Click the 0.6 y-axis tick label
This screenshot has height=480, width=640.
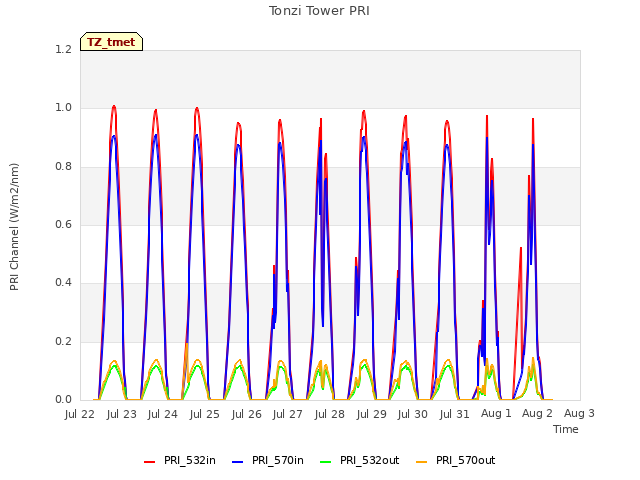64,224
